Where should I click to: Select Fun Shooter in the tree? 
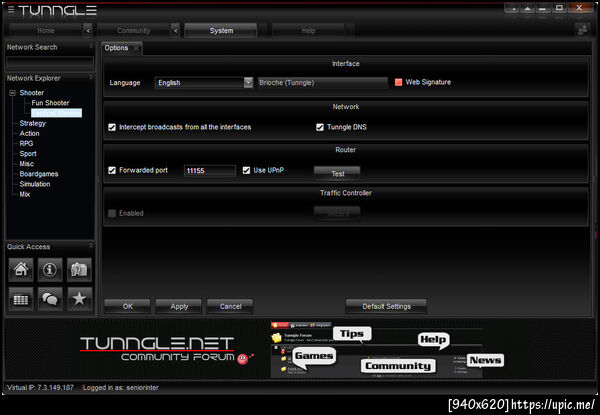tap(50, 103)
